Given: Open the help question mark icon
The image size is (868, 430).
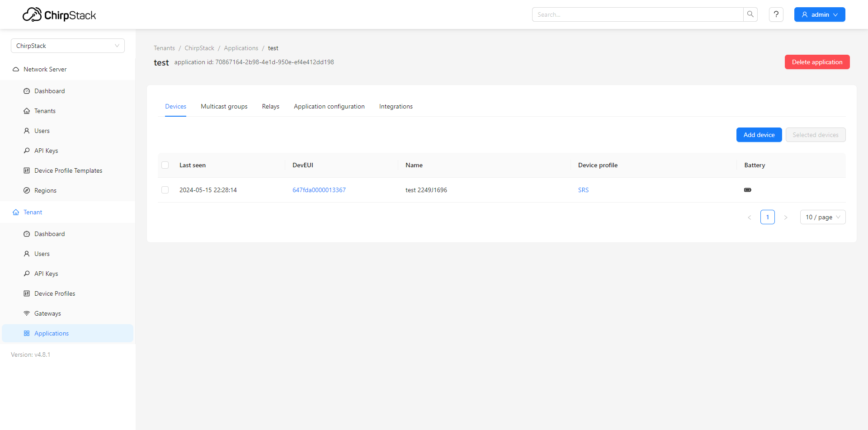Looking at the screenshot, I should (776, 14).
